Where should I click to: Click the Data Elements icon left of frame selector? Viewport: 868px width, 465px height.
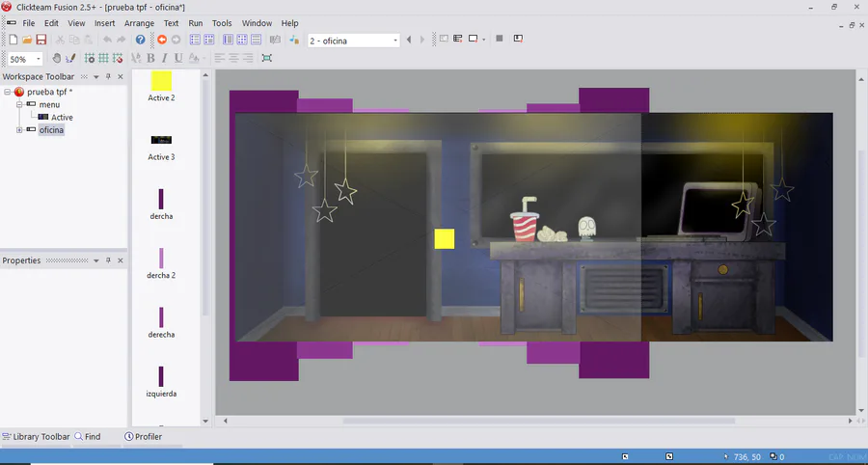294,40
